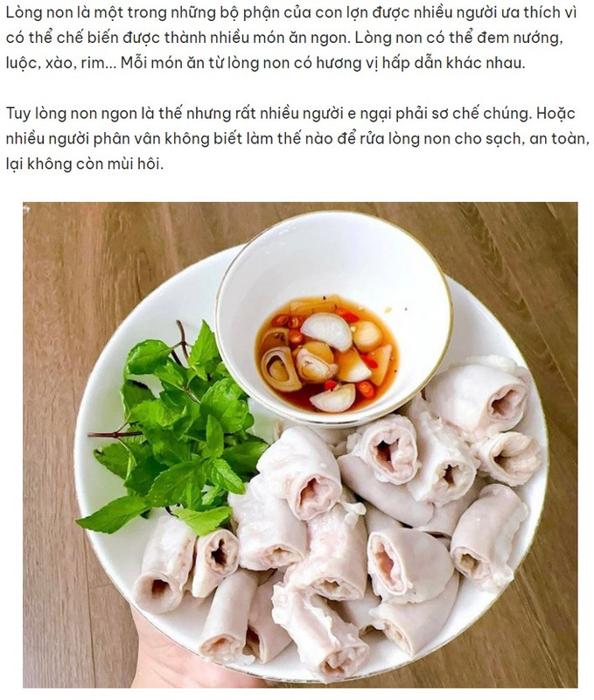Open the boiled pork intestines photo

(300, 444)
